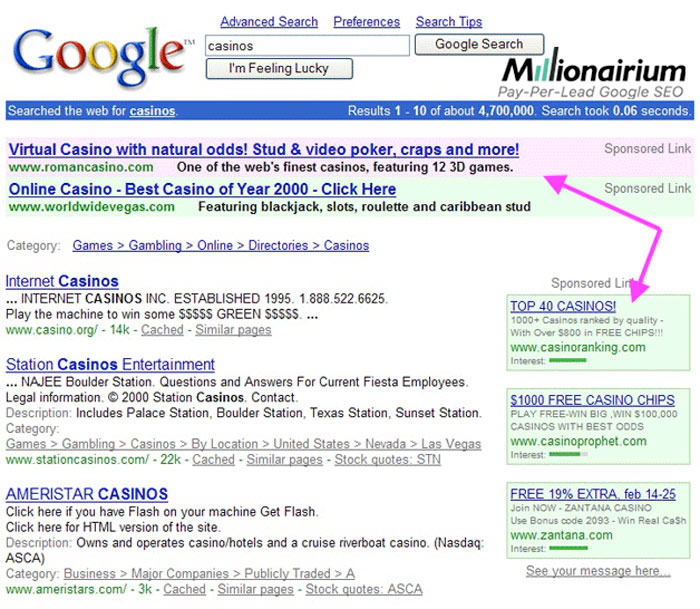This screenshot has height=609, width=700.
Task: Open the Virtual Casino with natural odds ad
Action: 264,149
